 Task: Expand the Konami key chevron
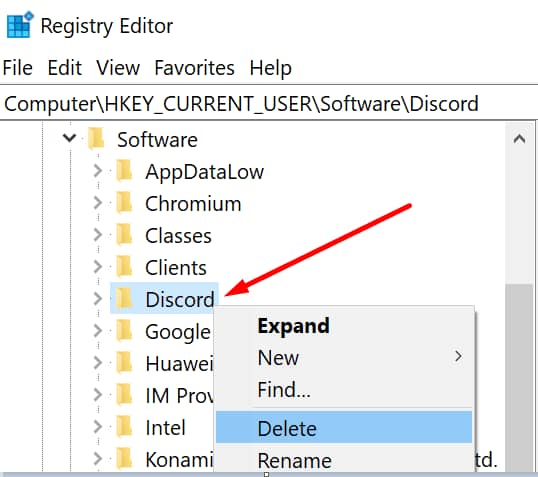(x=98, y=459)
